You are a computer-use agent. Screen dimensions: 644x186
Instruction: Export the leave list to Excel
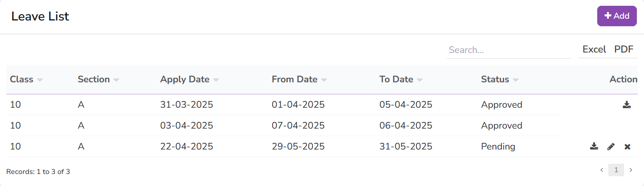(594, 49)
